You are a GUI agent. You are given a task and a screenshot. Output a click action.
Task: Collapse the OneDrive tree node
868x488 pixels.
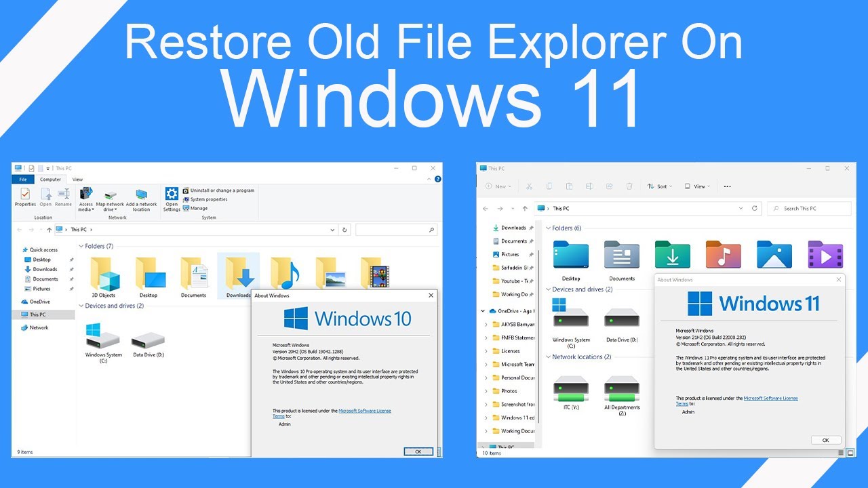[484, 311]
